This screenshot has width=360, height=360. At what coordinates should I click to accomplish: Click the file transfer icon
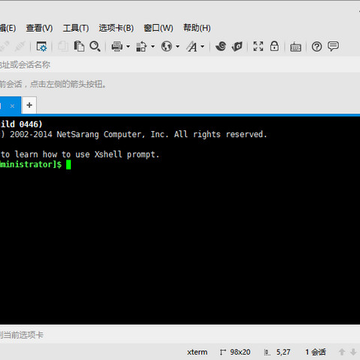141,46
